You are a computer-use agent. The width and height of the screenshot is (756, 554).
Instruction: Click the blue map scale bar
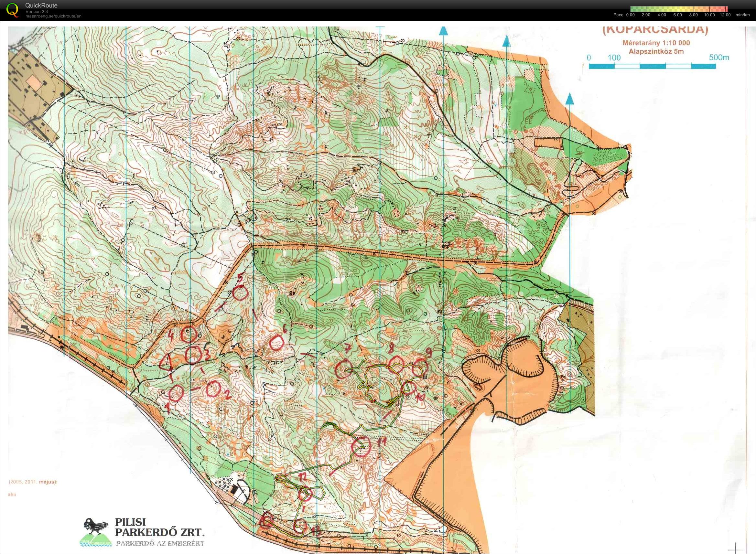point(652,66)
